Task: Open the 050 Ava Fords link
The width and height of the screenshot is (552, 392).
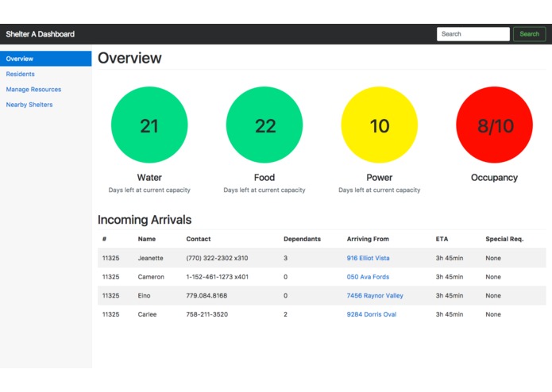Action: [368, 277]
